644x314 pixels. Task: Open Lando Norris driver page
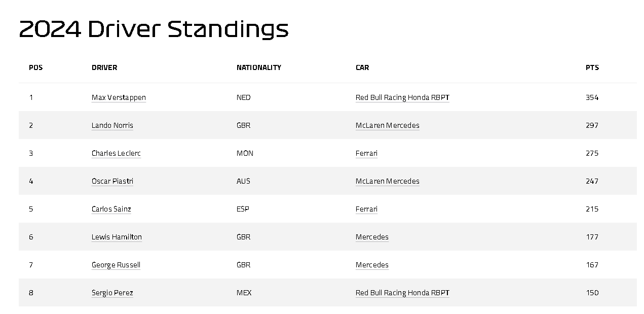tap(112, 125)
